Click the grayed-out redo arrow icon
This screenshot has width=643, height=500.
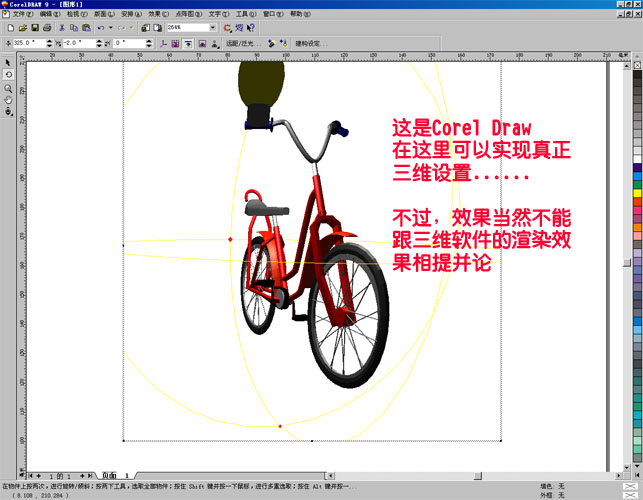[121, 28]
